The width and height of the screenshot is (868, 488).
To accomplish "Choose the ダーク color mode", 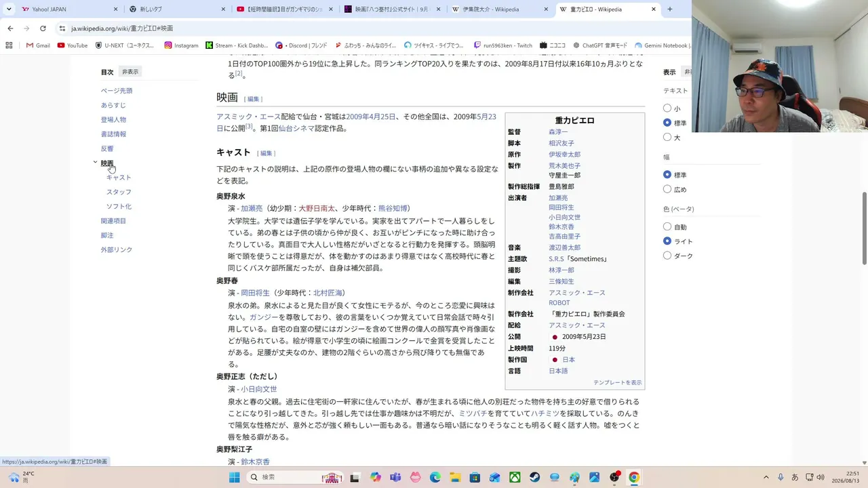I will (x=667, y=256).
